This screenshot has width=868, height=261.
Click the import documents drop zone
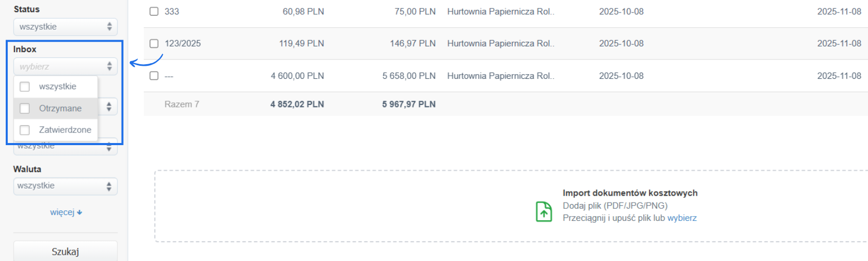[365, 206]
